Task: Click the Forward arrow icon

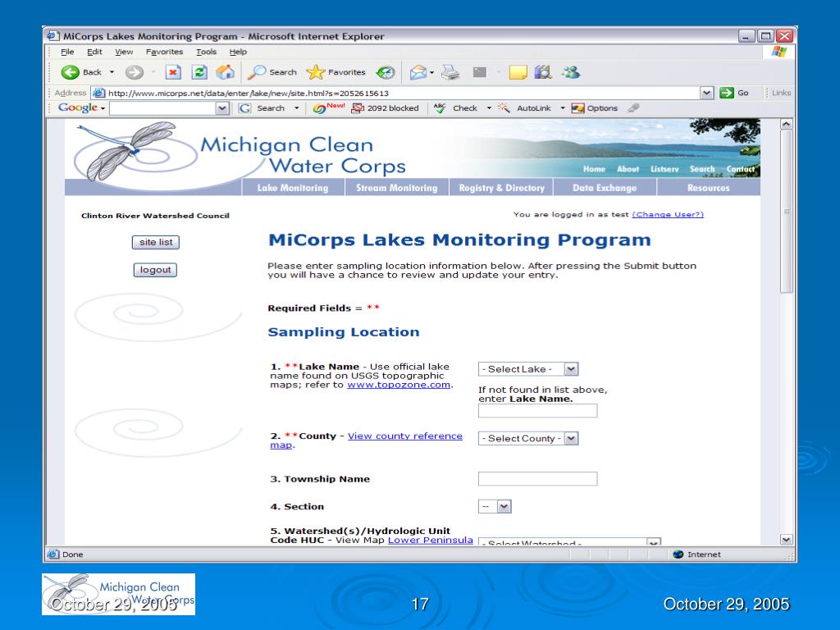Action: (x=134, y=72)
